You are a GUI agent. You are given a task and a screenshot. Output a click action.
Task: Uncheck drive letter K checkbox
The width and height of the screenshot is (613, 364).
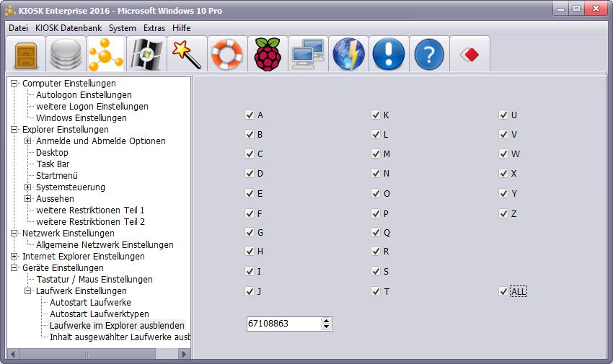(x=376, y=115)
